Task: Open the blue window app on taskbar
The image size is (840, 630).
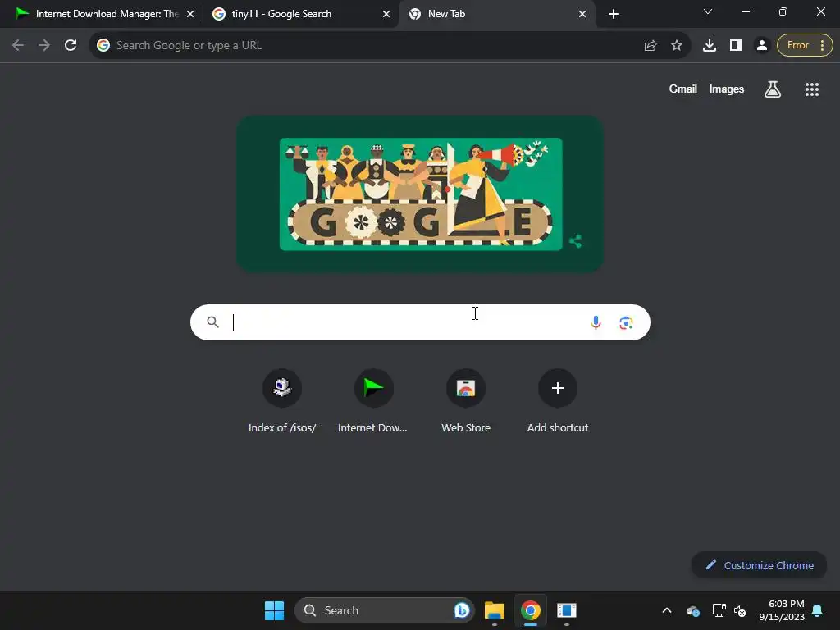Action: [566, 610]
